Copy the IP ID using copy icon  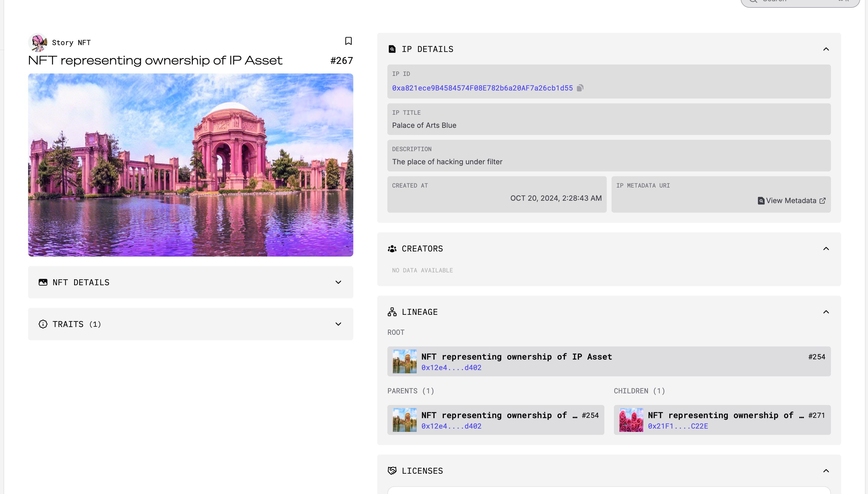coord(580,88)
